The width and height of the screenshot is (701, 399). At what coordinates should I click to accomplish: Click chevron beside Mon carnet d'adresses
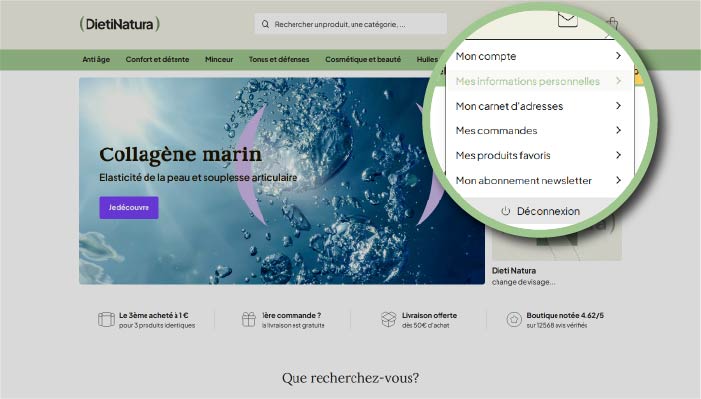click(x=618, y=106)
